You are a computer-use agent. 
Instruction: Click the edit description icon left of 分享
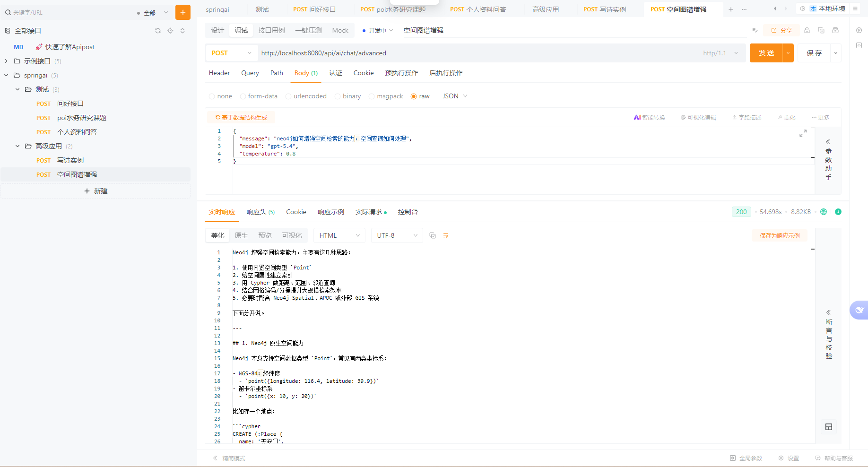point(755,30)
